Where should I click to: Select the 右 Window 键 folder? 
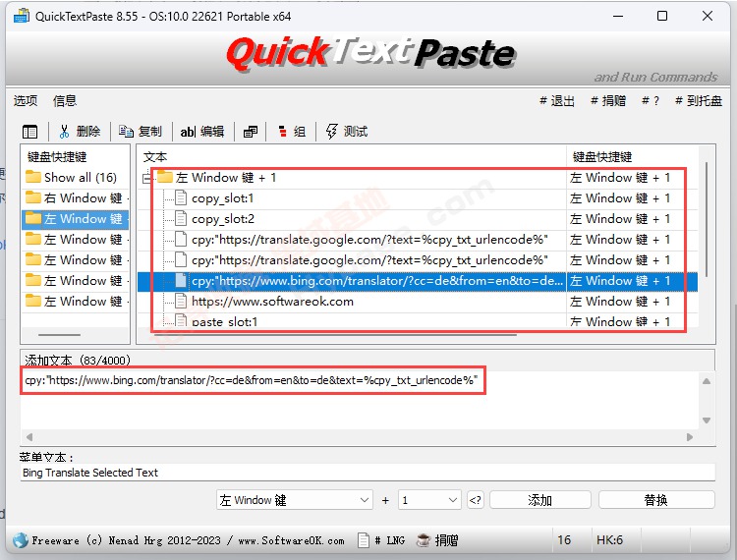coord(76,198)
